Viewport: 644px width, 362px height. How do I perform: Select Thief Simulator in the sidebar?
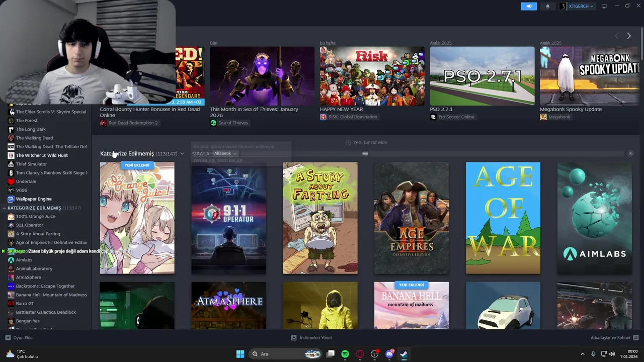pos(31,164)
